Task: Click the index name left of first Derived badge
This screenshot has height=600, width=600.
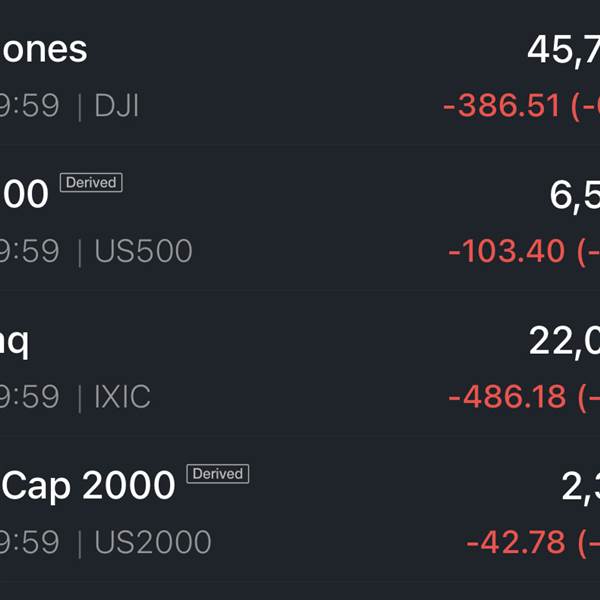Action: click(x=24, y=195)
